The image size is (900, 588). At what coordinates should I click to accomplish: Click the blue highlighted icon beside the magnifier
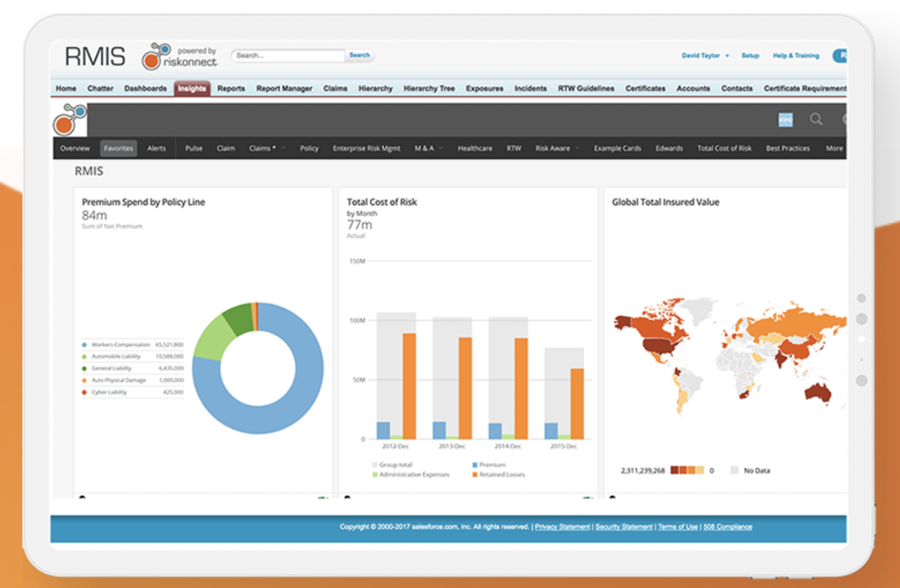coord(786,120)
